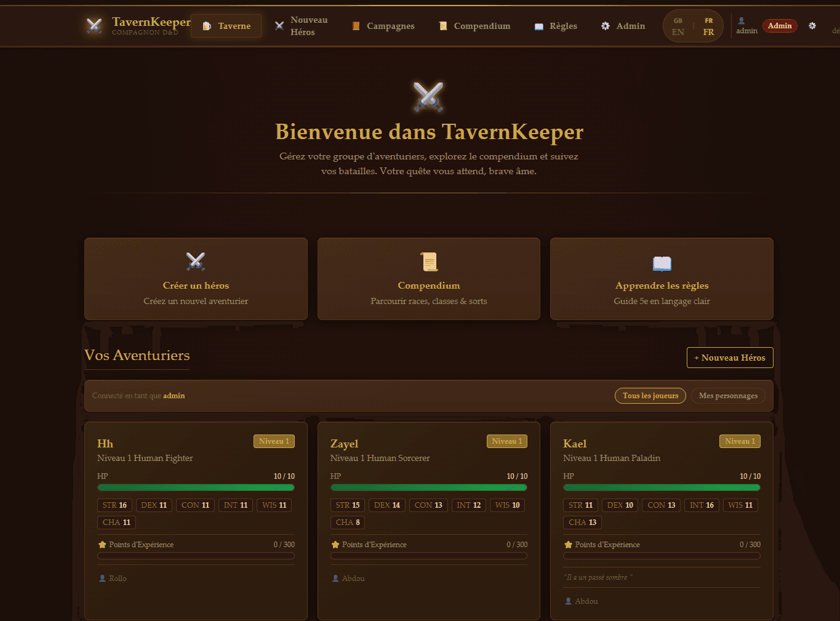Select the Taverne tab
Viewport: 840px width, 621px height.
[226, 26]
